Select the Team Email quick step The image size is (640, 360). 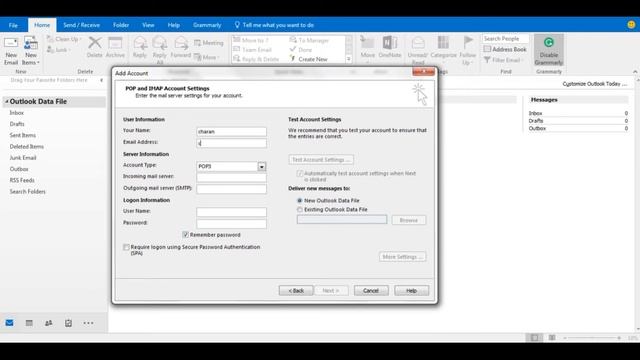(x=252, y=49)
